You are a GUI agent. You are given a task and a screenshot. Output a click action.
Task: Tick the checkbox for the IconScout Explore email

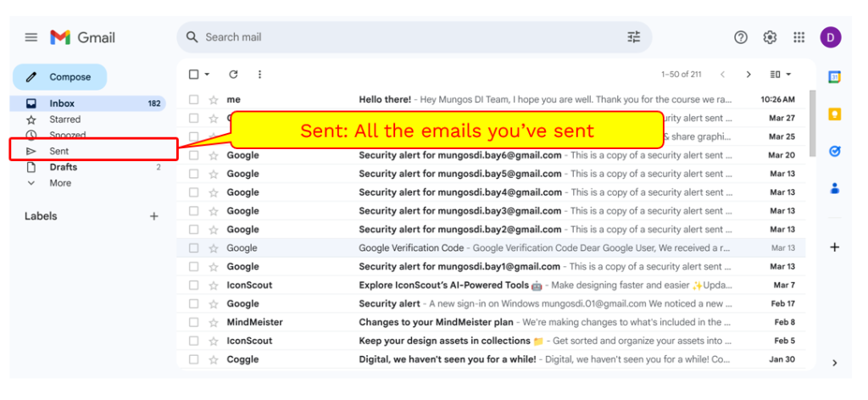[194, 286]
